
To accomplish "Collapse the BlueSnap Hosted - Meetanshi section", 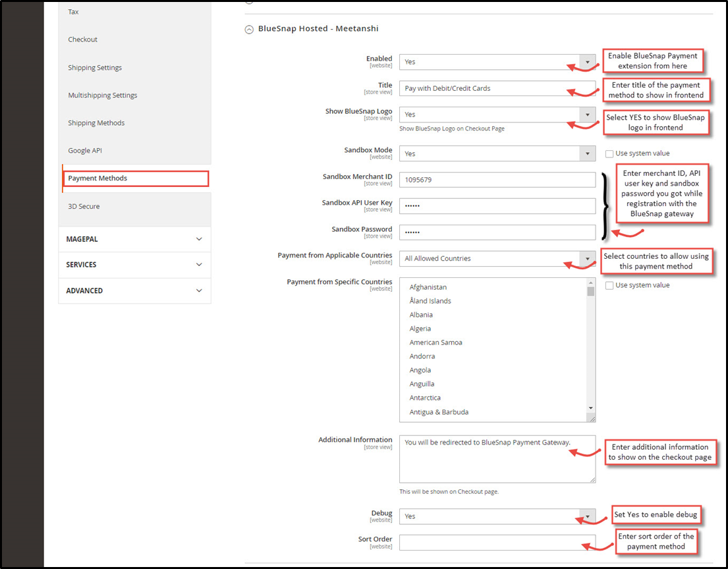I will coord(249,29).
